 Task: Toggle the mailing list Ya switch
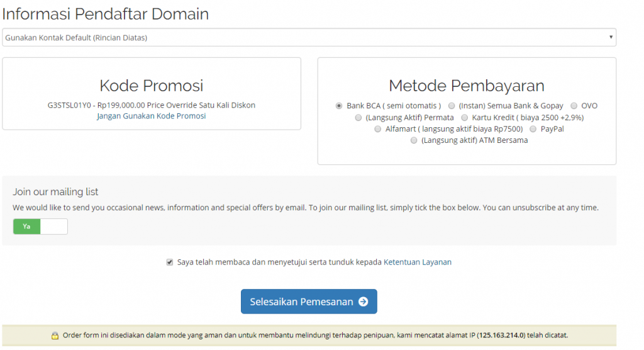pos(27,227)
